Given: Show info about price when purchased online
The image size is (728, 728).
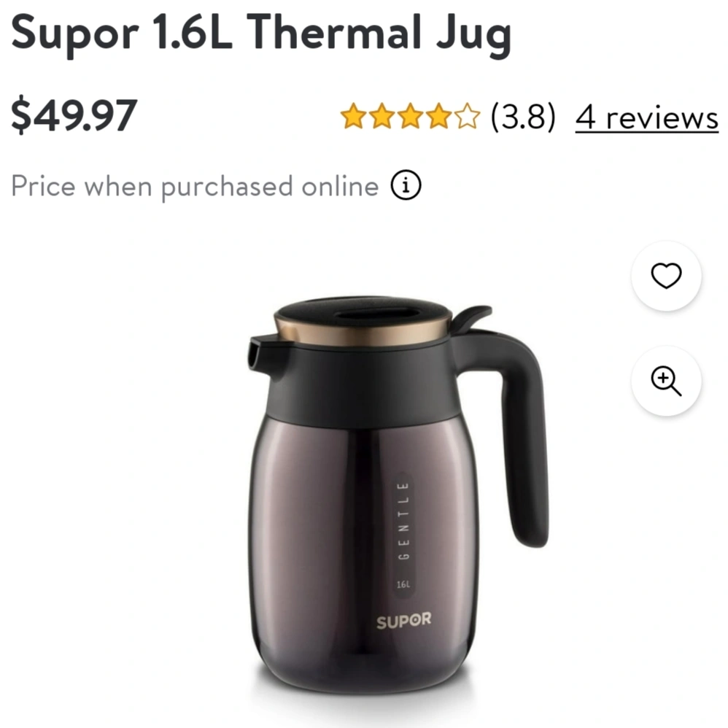Looking at the screenshot, I should pyautogui.click(x=406, y=185).
